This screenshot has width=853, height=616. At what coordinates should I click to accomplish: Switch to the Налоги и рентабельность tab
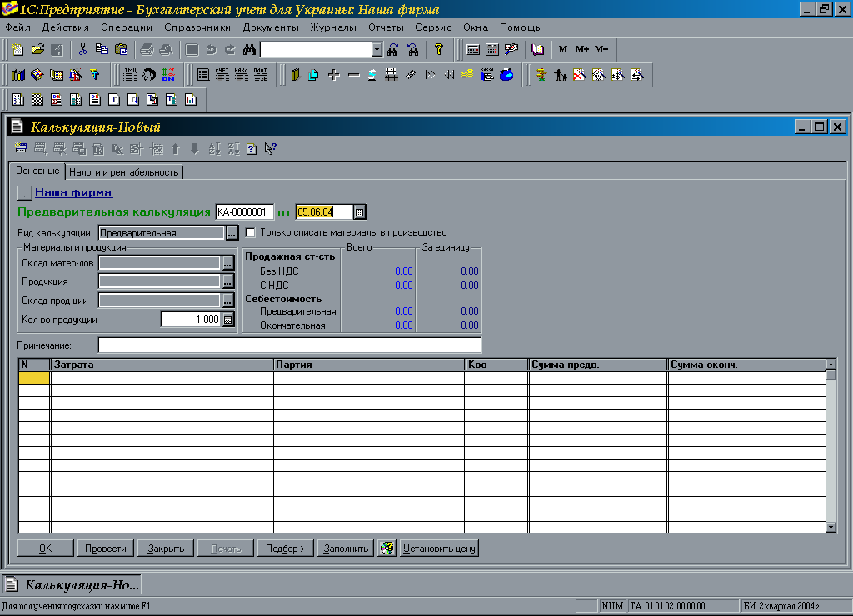(x=124, y=172)
